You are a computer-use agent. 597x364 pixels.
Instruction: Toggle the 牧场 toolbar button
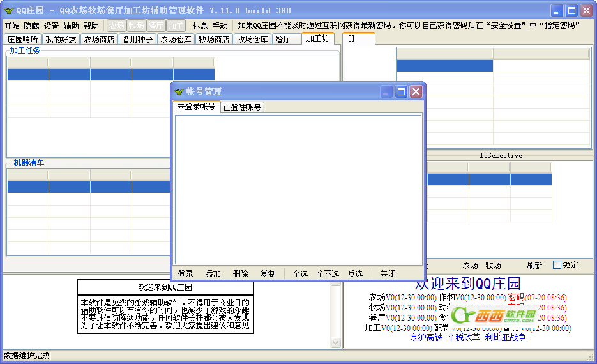point(136,26)
